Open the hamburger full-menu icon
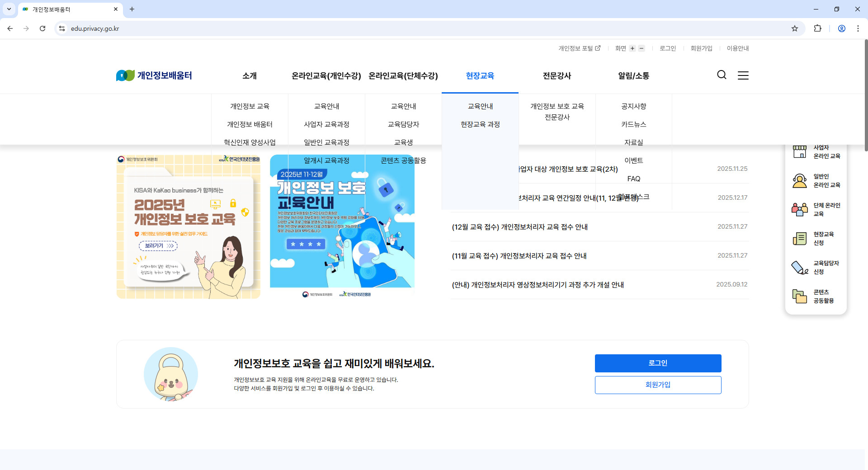The width and height of the screenshot is (868, 470). pyautogui.click(x=743, y=75)
